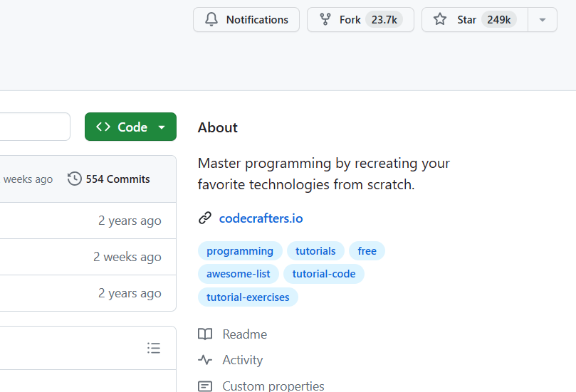Open the README outline list icon

click(154, 348)
